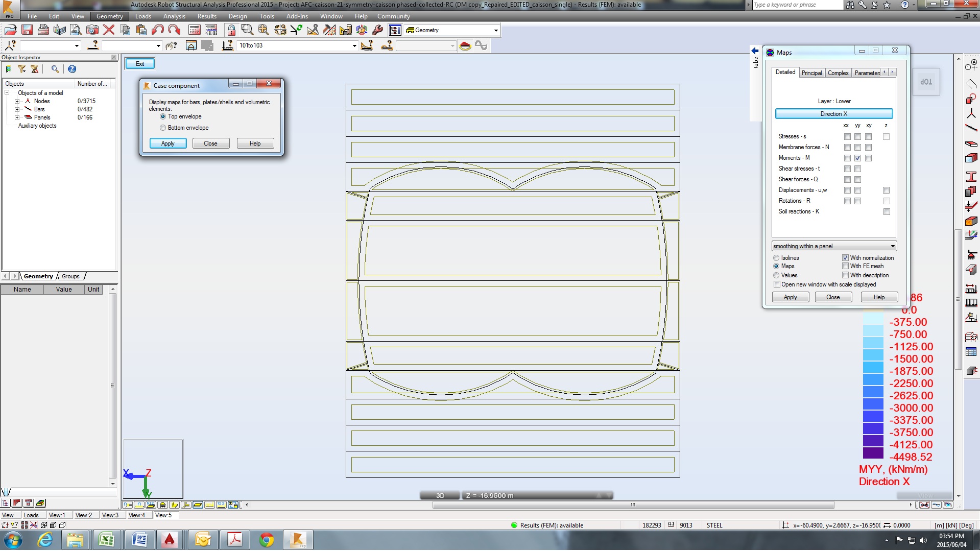Enable the xx checkbox for Moments - M
This screenshot has width=980, height=551.
[848, 158]
